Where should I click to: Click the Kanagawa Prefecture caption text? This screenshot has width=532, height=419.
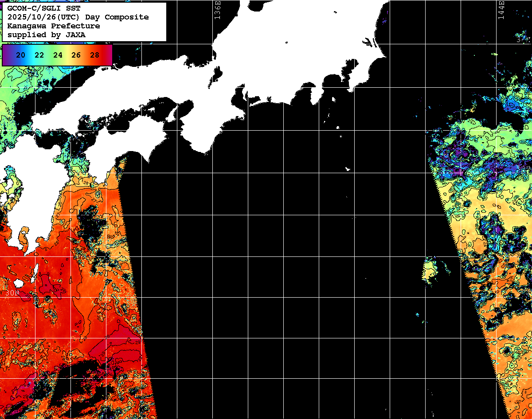pos(54,26)
